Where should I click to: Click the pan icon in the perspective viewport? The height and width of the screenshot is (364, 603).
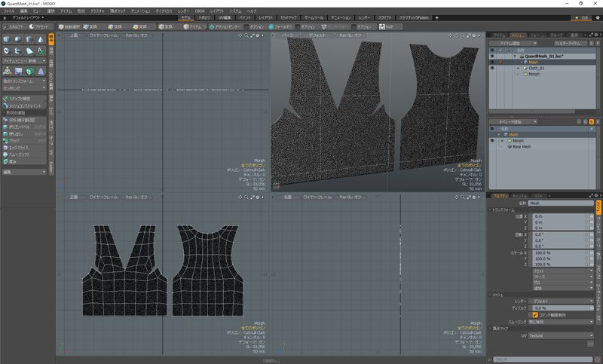pyautogui.click(x=450, y=35)
